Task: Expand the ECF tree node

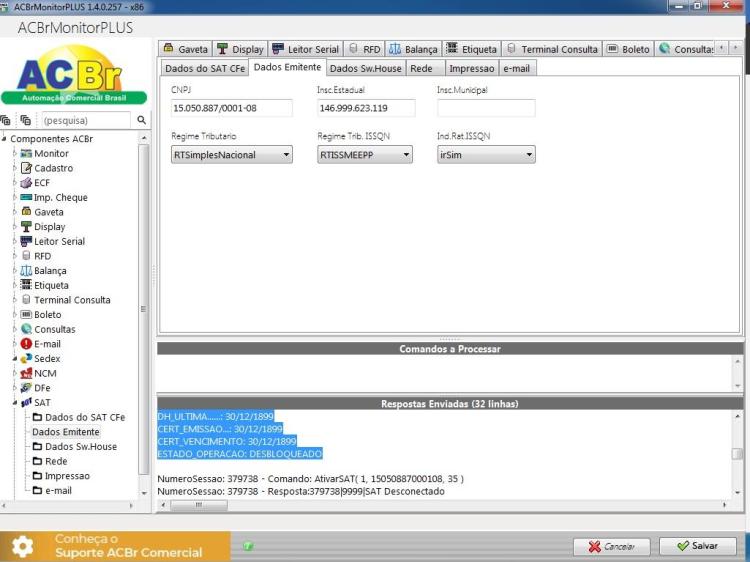Action: 15,183
